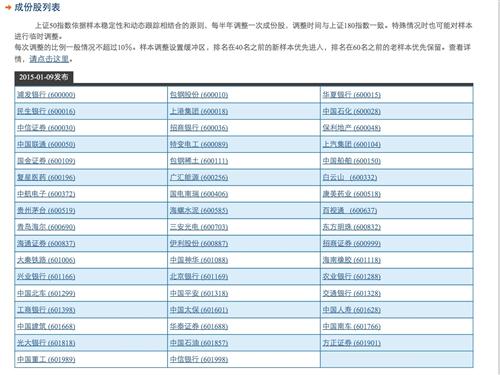Open 保利地产 (600048) stock link
The height and width of the screenshot is (375, 500).
351,128
